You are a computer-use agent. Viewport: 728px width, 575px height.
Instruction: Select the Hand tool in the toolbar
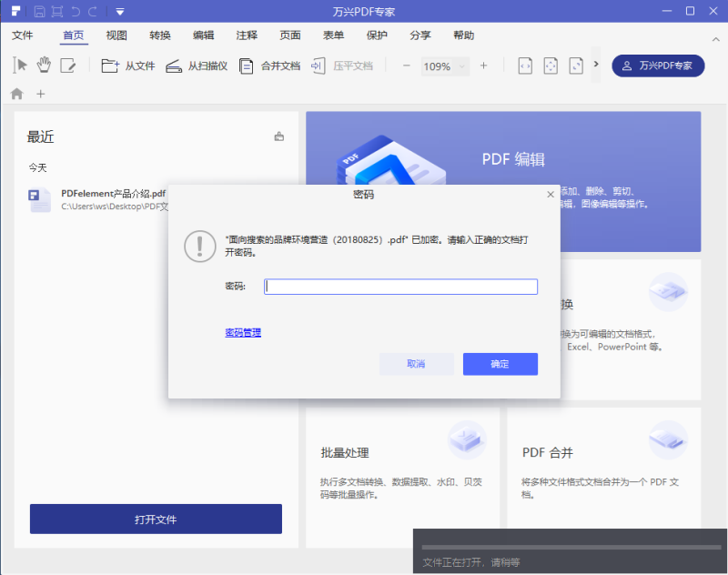tap(43, 66)
